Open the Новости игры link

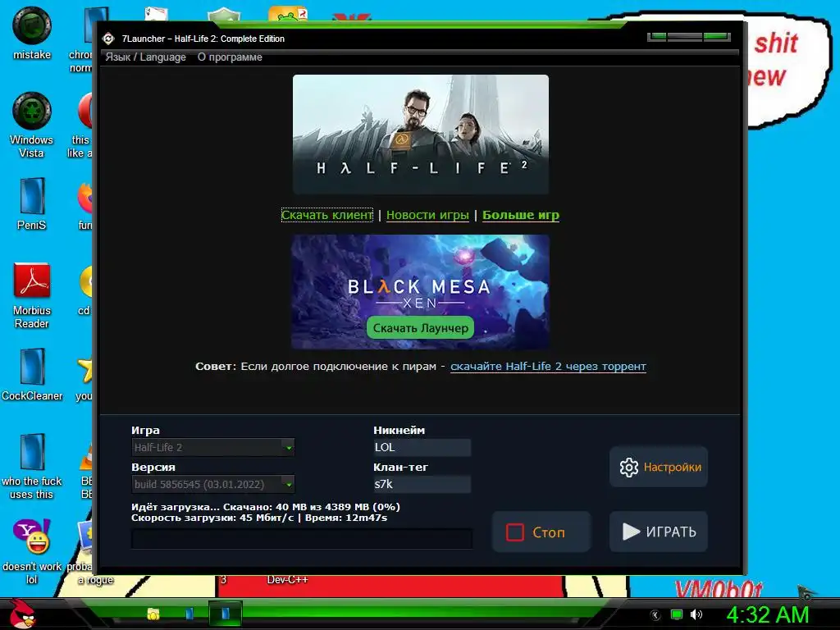tap(427, 215)
